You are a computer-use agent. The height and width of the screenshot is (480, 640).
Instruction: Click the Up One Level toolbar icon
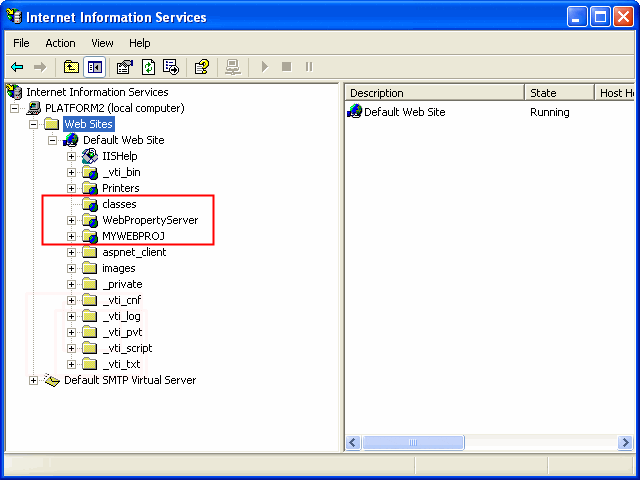pyautogui.click(x=71, y=67)
